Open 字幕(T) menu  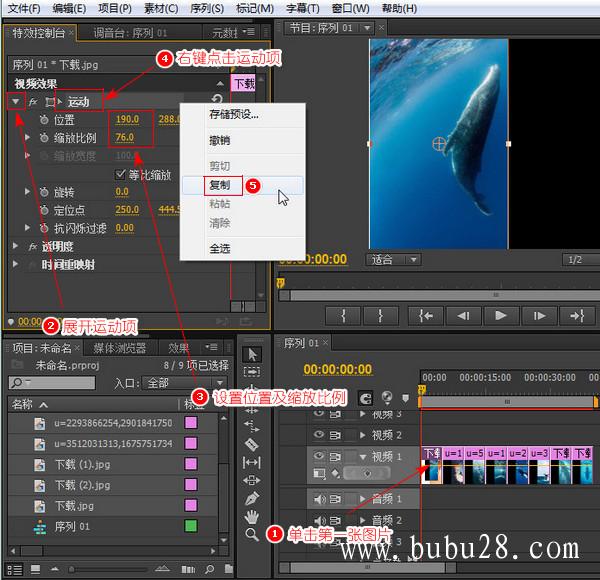(302, 8)
